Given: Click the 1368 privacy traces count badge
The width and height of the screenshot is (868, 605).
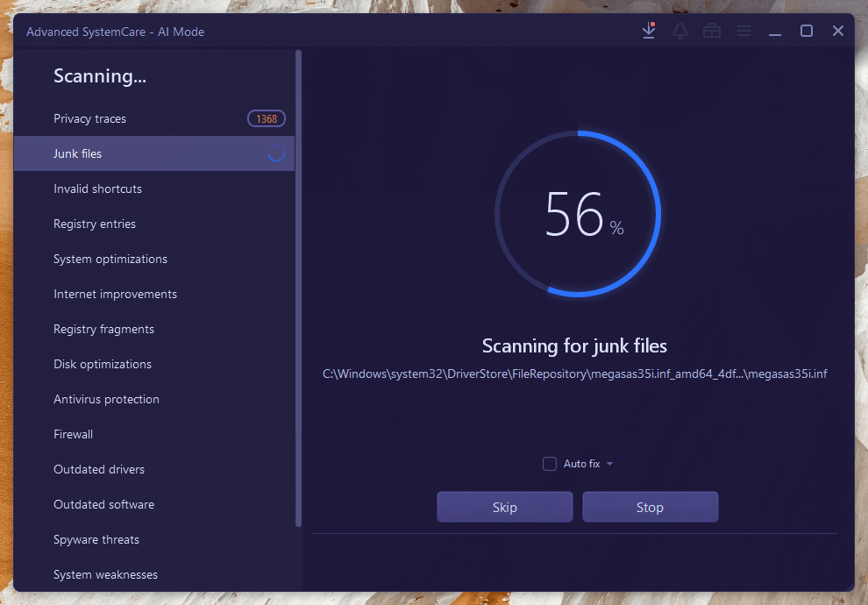Looking at the screenshot, I should click(267, 118).
